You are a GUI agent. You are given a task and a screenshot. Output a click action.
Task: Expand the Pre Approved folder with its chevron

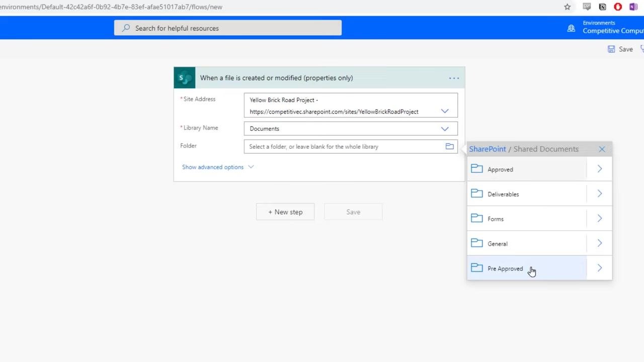click(600, 268)
